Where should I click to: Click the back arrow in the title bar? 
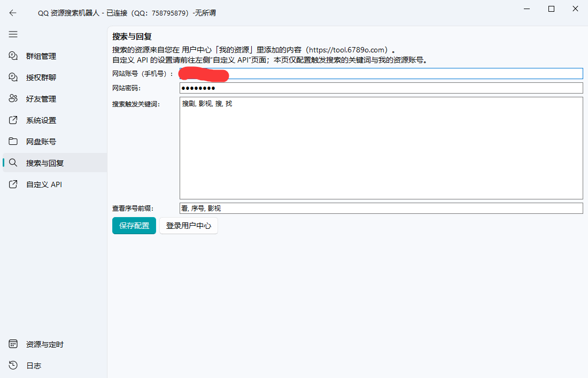pos(12,12)
